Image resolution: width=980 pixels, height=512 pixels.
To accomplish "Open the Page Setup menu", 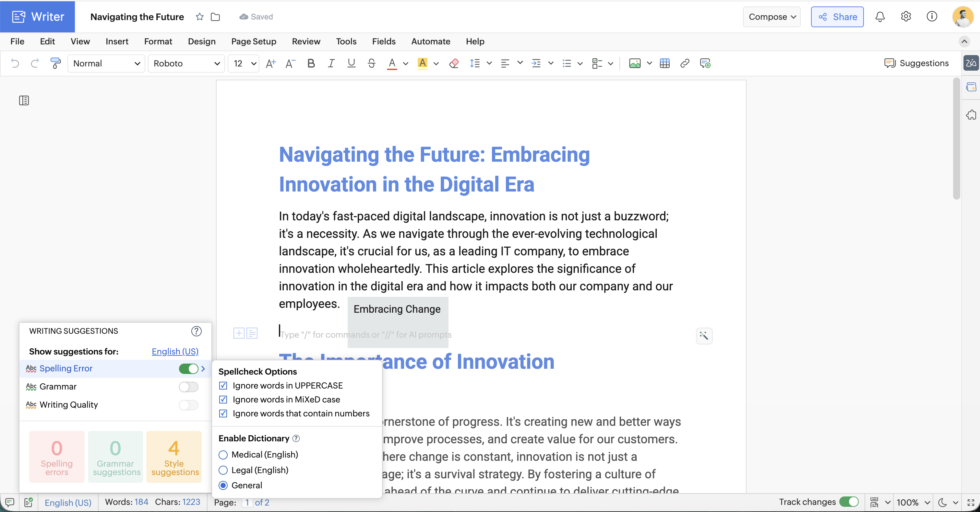I will pos(254,41).
